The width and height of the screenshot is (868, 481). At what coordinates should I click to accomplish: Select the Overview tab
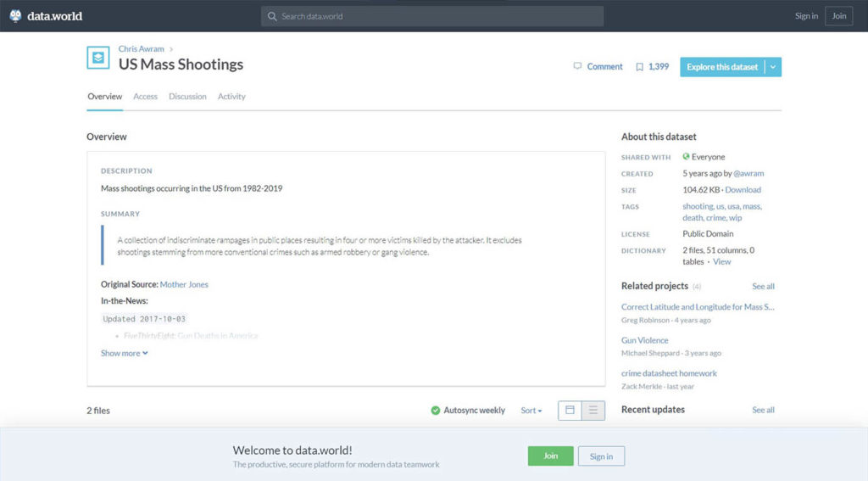104,97
